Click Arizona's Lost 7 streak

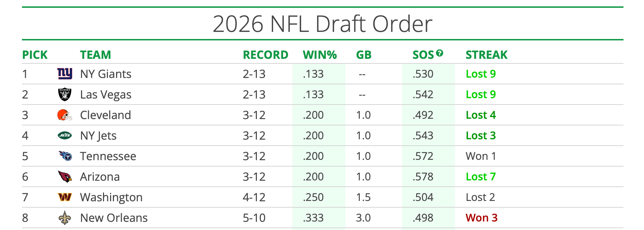tap(481, 177)
